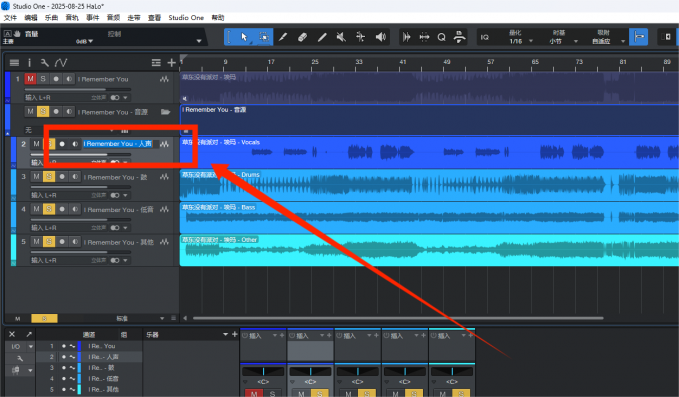Open the 音轨 menu
The height and width of the screenshot is (397, 679).
tap(72, 18)
